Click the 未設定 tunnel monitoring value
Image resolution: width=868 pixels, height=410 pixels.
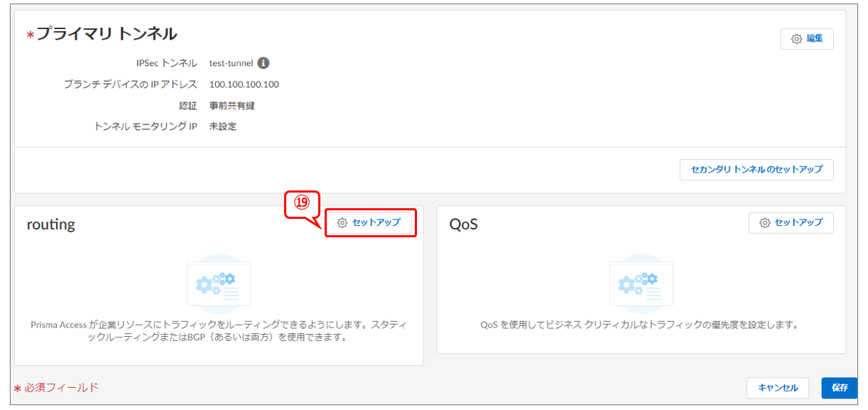(222, 126)
